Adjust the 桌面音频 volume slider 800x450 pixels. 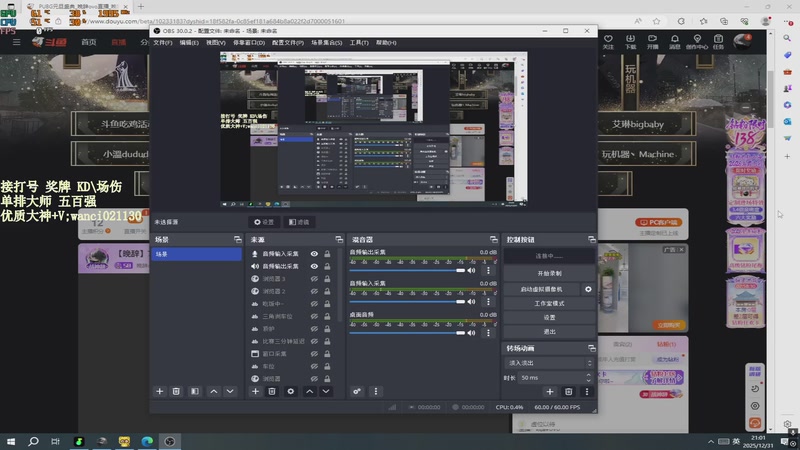pos(407,333)
